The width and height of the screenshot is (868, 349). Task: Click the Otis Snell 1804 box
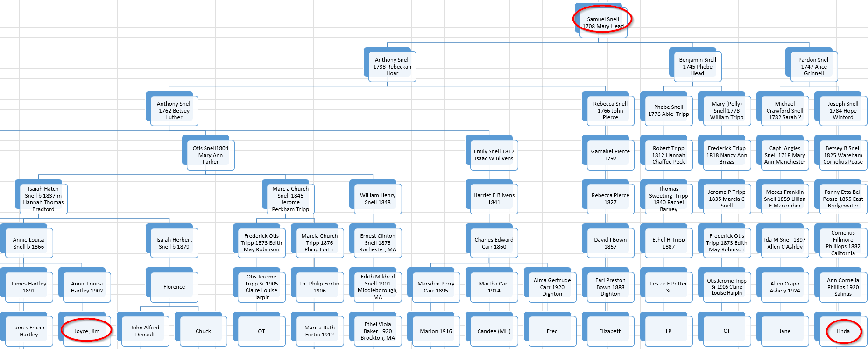tap(210, 155)
